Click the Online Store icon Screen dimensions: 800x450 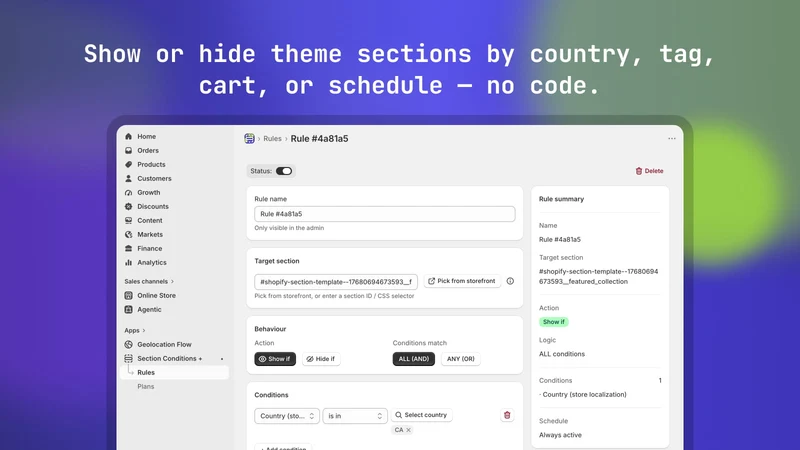click(129, 295)
